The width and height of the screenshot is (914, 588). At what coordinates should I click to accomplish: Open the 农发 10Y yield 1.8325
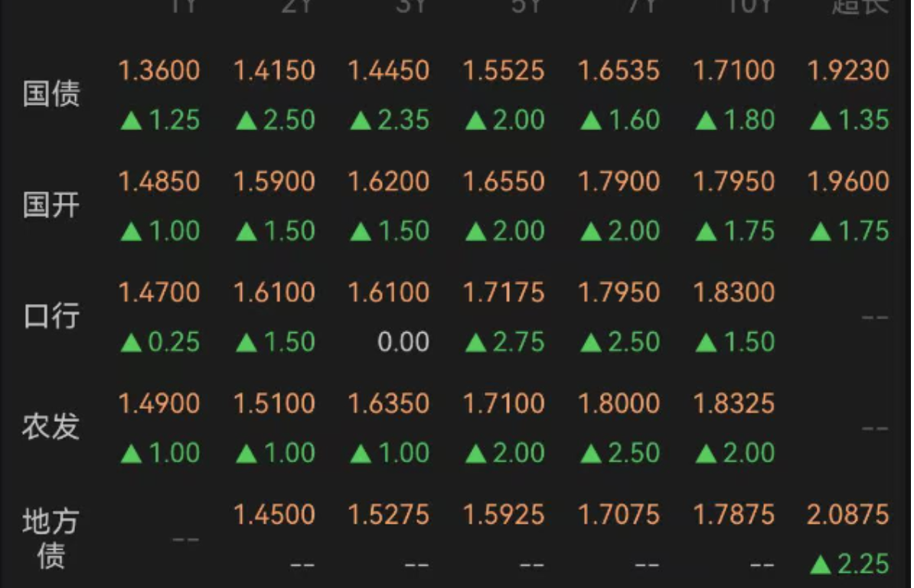(734, 403)
